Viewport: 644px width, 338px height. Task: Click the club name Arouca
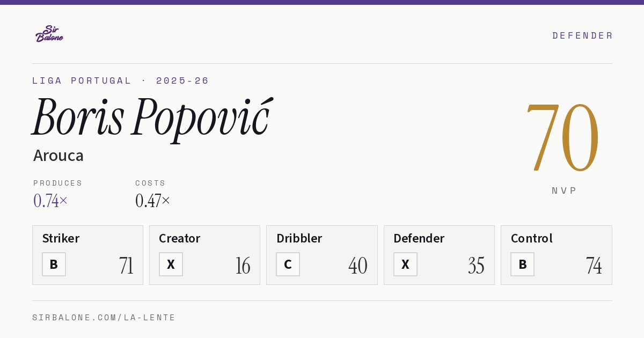click(x=58, y=156)
